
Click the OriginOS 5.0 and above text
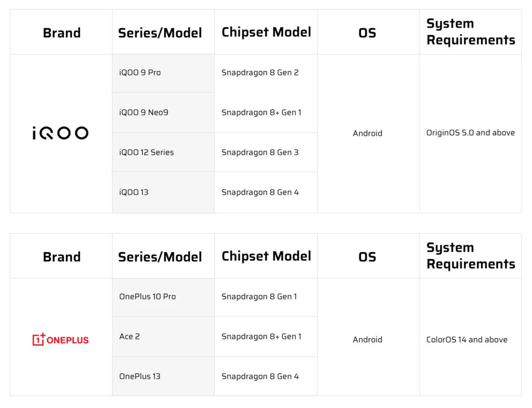(x=470, y=133)
